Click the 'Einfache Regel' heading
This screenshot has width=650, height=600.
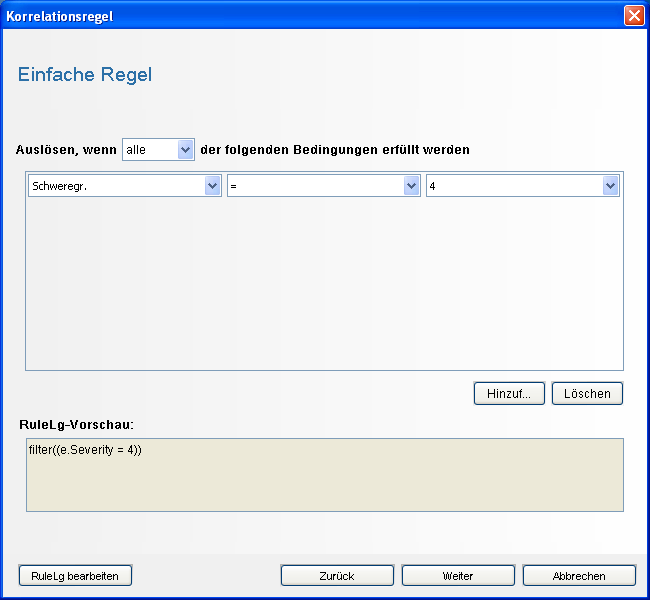pyautogui.click(x=85, y=75)
